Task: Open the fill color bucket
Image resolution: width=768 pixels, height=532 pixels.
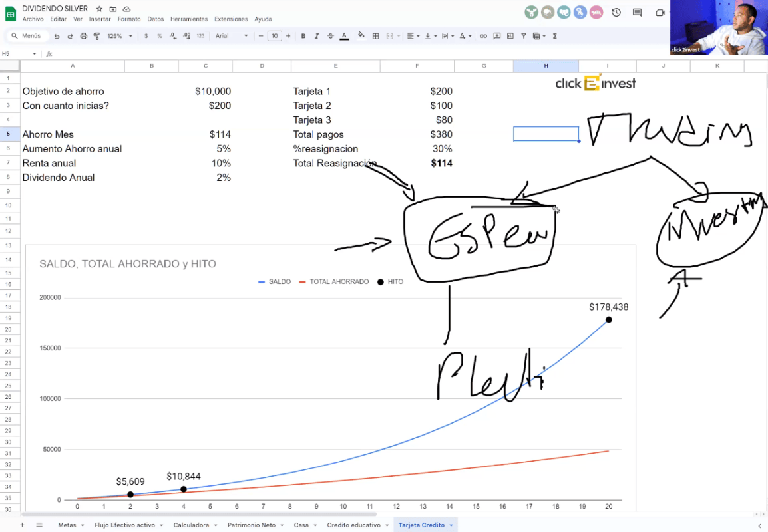Action: coord(361,35)
